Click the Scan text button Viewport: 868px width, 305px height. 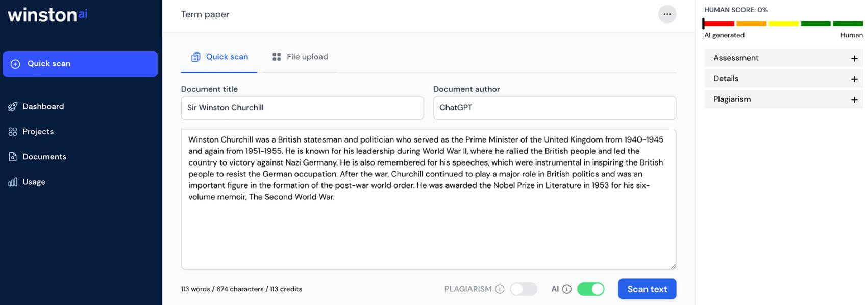click(647, 289)
